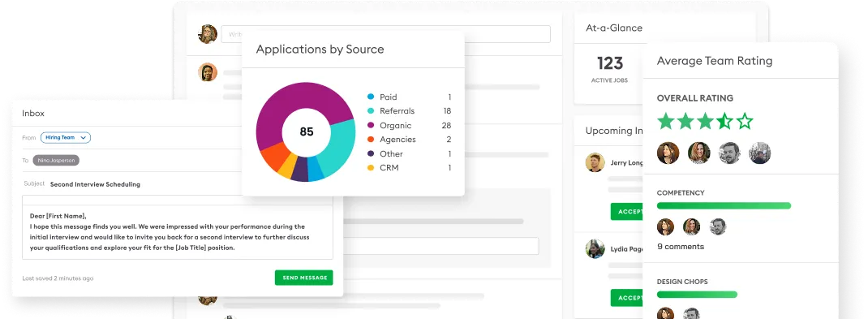The width and height of the screenshot is (868, 319).
Task: Click bearded man avatar under Competency
Action: (x=717, y=226)
